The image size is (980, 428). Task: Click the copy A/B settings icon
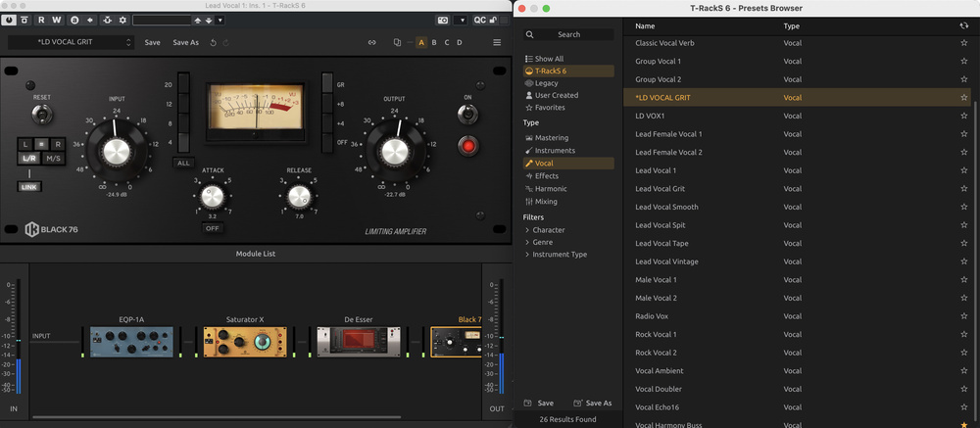click(397, 42)
